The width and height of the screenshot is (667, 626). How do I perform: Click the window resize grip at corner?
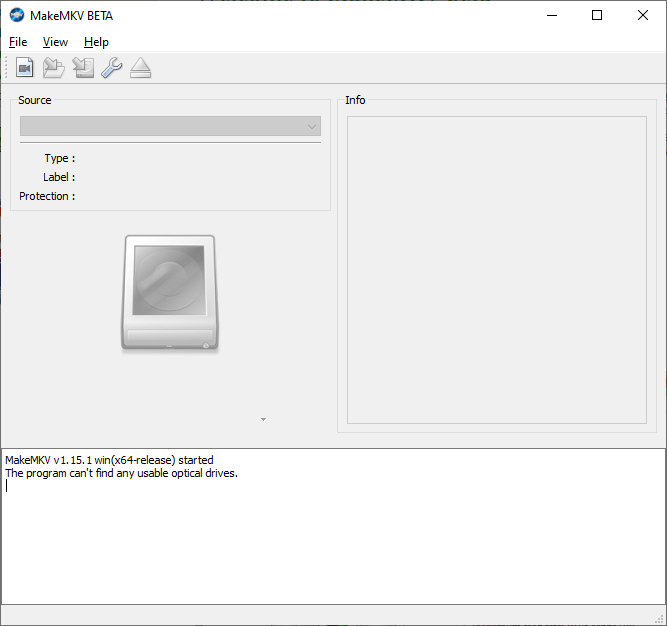(659, 620)
